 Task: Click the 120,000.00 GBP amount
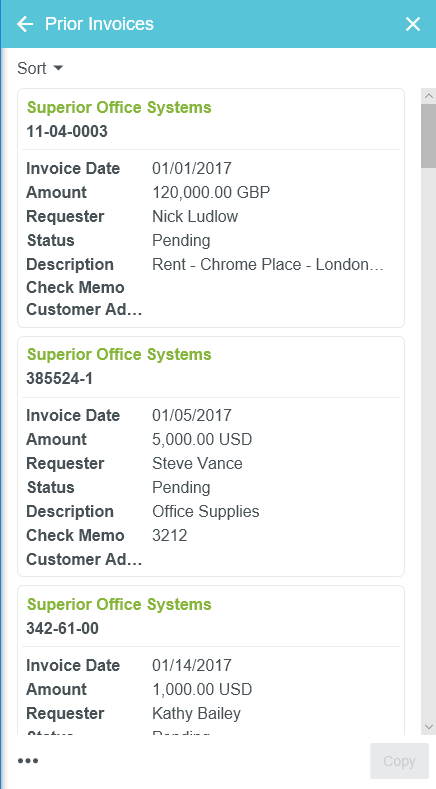(x=211, y=192)
